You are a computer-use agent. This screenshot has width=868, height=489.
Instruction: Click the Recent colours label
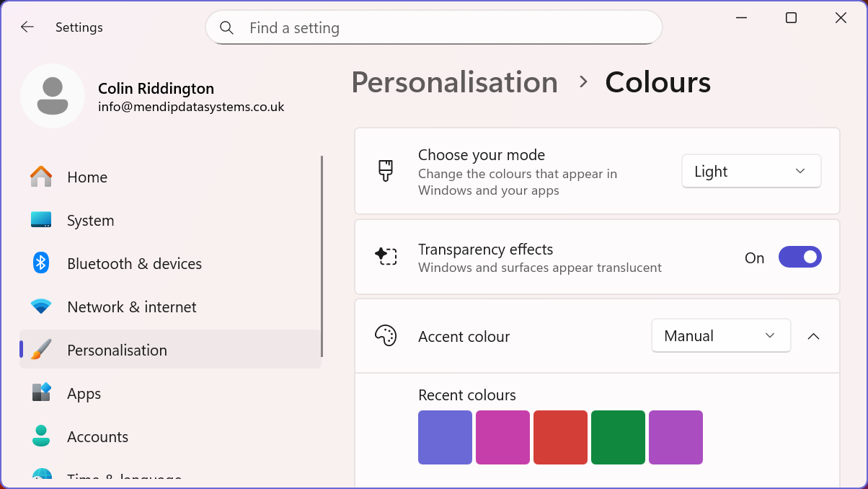click(x=467, y=395)
